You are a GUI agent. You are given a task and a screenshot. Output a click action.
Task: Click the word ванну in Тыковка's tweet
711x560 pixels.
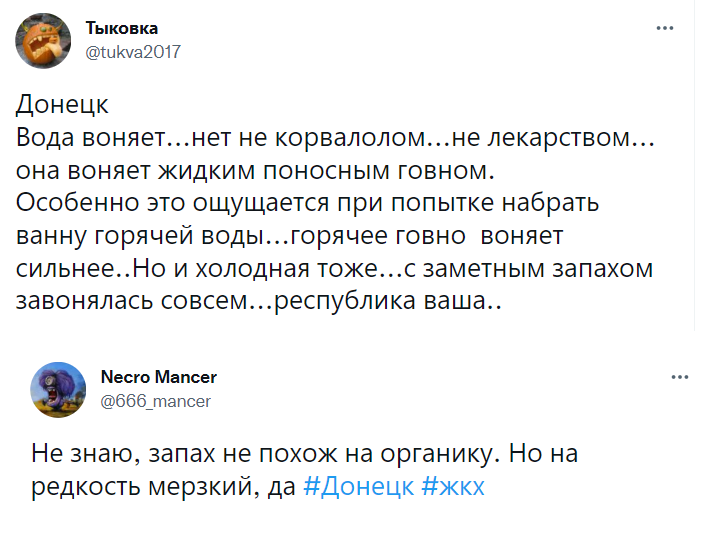[51, 236]
